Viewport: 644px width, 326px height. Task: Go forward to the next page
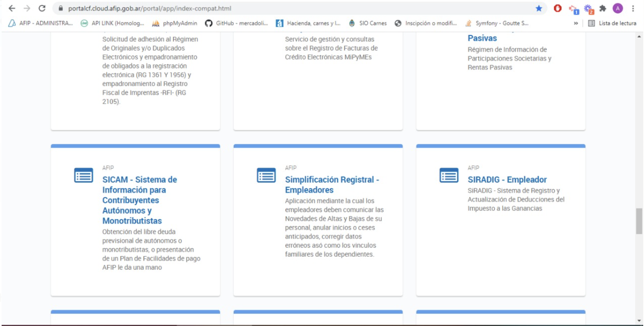(x=27, y=8)
